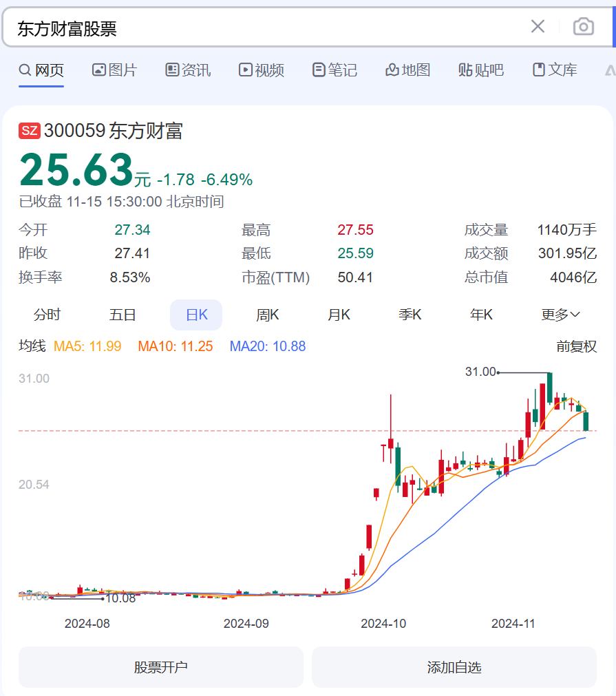Click the 添加自选 button

(x=454, y=667)
